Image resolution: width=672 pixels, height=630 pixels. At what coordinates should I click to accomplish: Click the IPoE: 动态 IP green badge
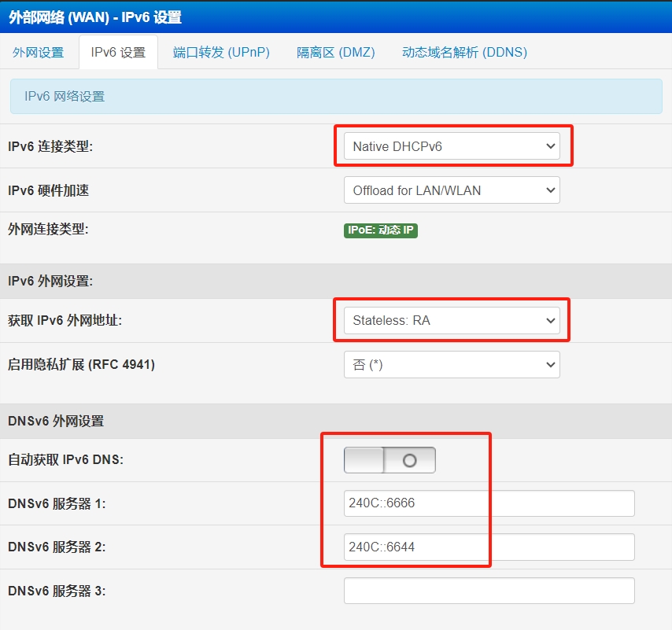[381, 230]
